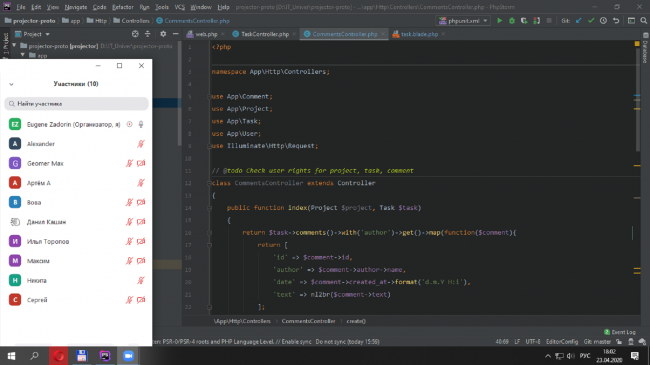Fold the index function at line 14
Screen dimensions: 650x365
[209, 208]
